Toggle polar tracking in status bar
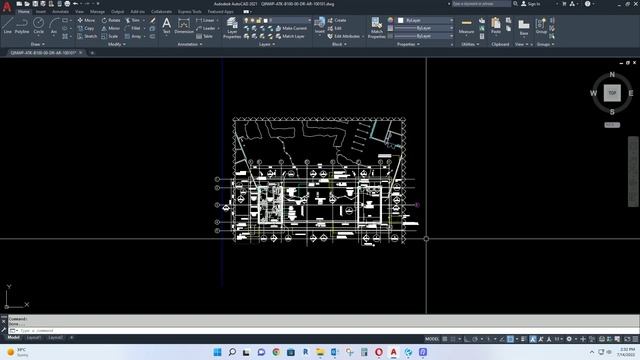This screenshot has width=640, height=360. 475,339
